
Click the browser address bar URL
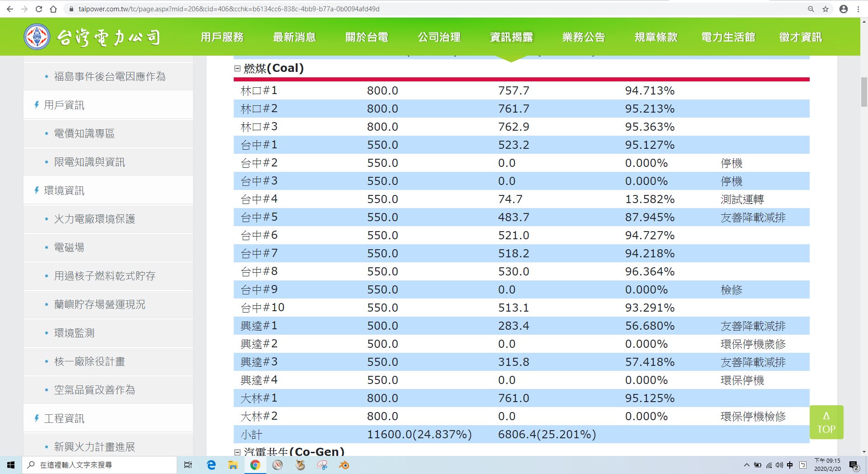(229, 9)
